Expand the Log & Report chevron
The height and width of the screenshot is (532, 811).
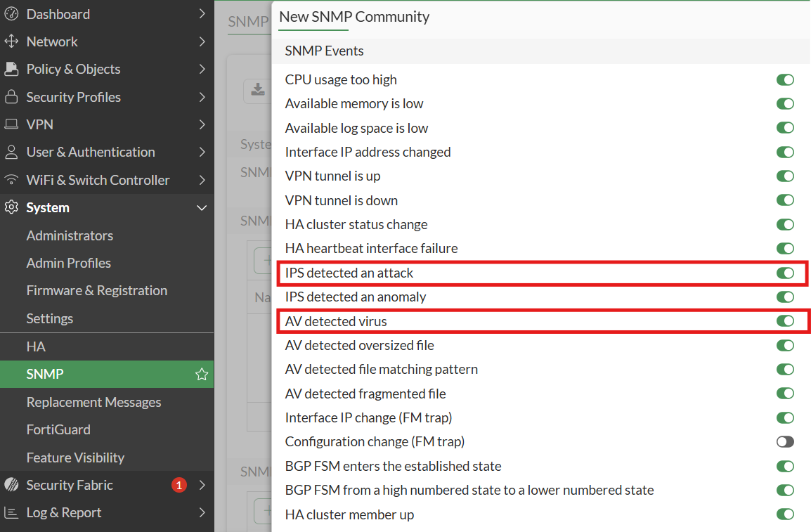(x=202, y=513)
